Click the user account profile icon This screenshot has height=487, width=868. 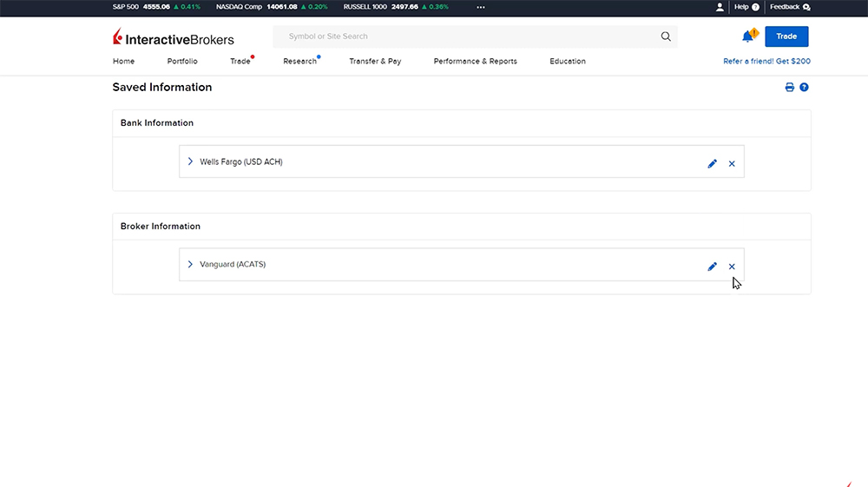[x=720, y=7]
